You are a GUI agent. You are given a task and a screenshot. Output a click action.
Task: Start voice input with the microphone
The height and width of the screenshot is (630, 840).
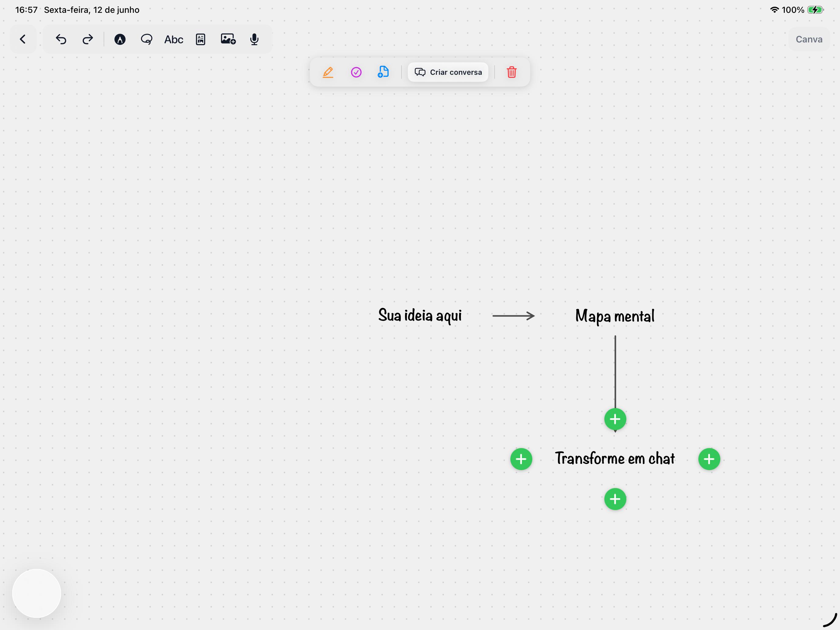255,39
